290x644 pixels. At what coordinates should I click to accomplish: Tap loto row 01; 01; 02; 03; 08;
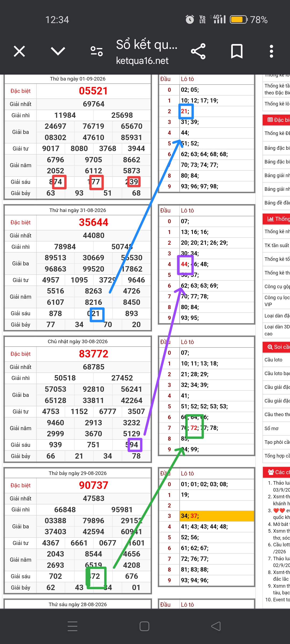point(217,484)
